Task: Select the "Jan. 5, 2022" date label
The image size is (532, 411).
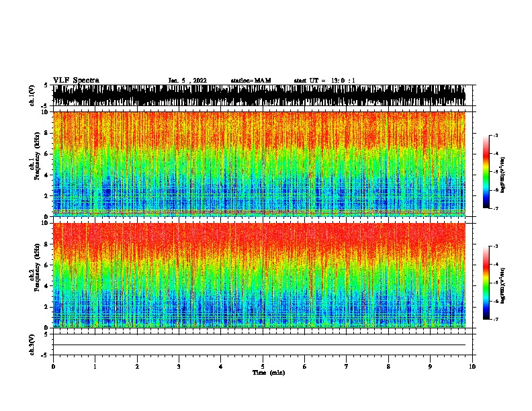Action: (187, 81)
